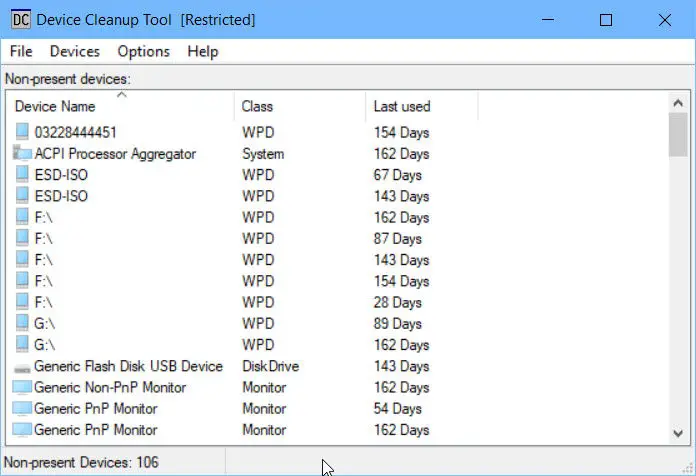Select the 03228444451 device icon
The height and width of the screenshot is (476, 696).
tap(22, 132)
